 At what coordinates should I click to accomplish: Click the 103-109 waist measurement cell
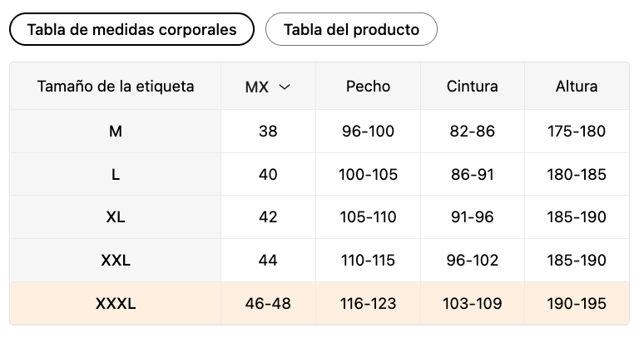(473, 304)
